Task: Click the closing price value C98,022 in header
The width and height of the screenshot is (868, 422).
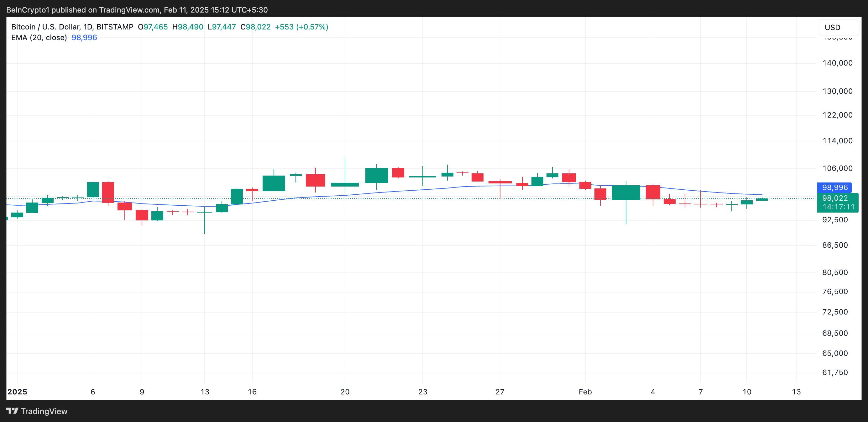Action: point(255,27)
